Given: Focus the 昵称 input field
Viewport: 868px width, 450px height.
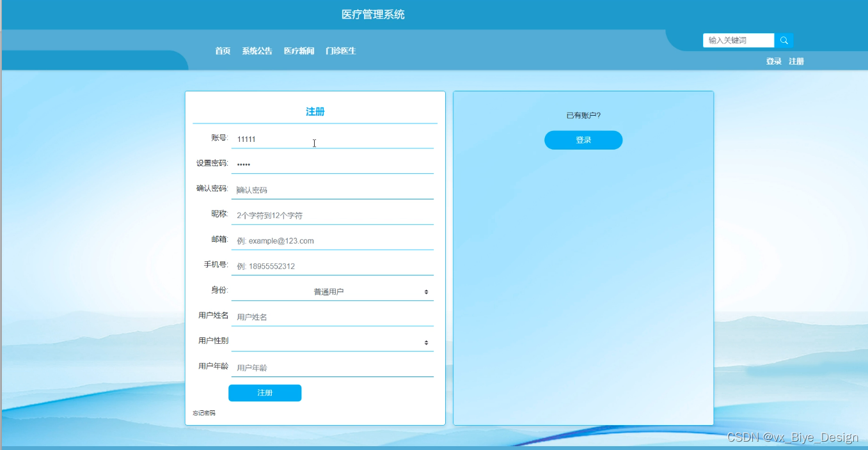Looking at the screenshot, I should coord(333,215).
